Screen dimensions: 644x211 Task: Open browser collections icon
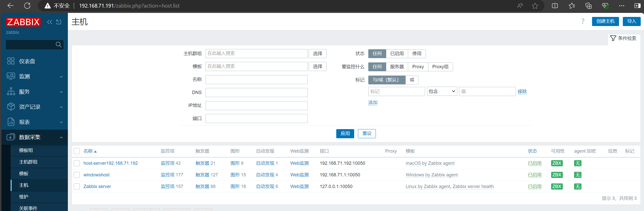(589, 6)
